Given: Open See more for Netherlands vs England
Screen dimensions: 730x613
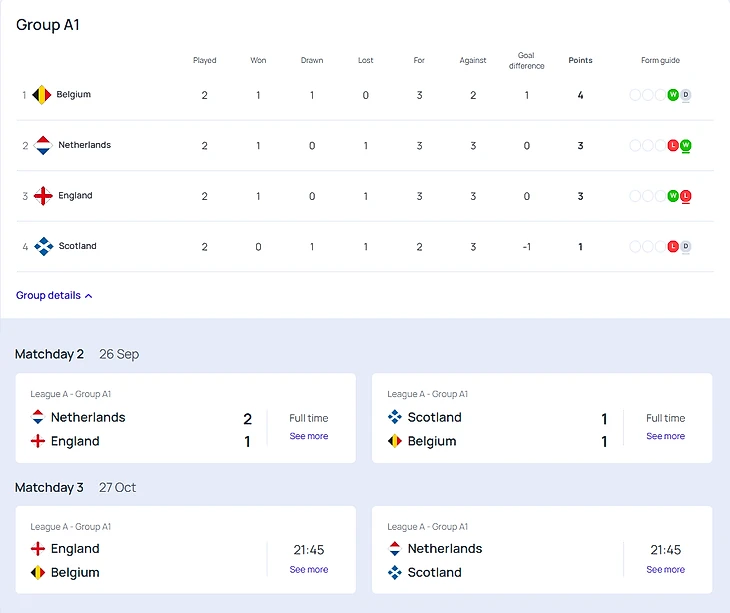Looking at the screenshot, I should point(308,437).
